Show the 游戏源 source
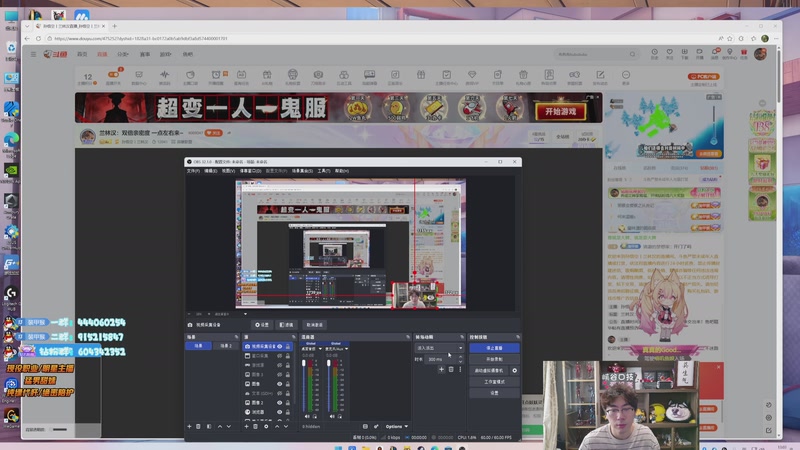The height and width of the screenshot is (450, 800). pos(279,365)
